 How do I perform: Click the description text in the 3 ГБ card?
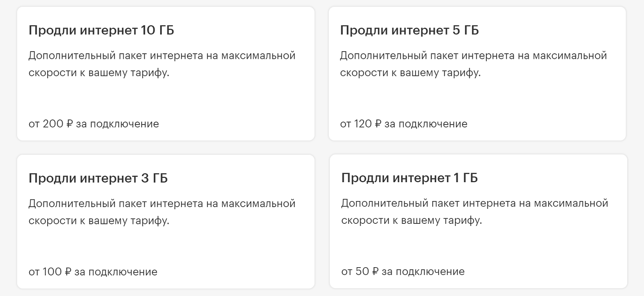coord(162,212)
